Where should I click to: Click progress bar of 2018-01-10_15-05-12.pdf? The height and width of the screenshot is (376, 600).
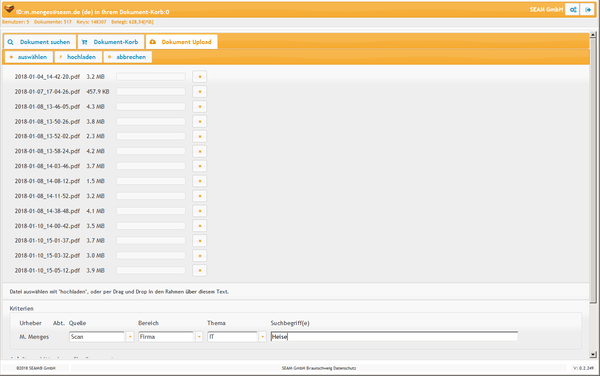[151, 270]
